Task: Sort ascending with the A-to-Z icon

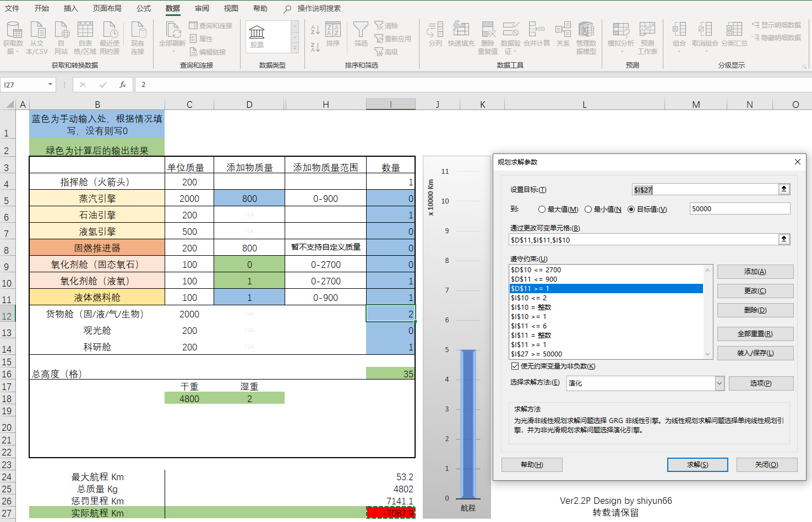Action: pos(315,30)
